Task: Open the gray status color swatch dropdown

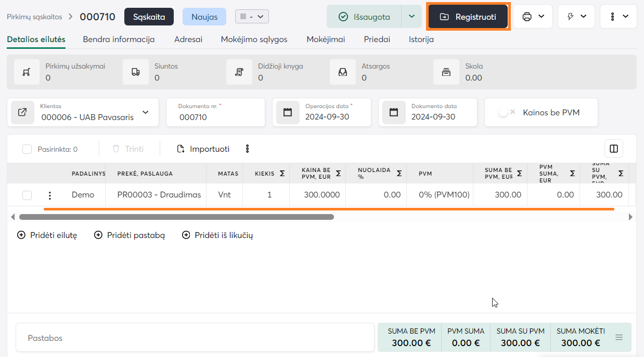Action: 252,17
